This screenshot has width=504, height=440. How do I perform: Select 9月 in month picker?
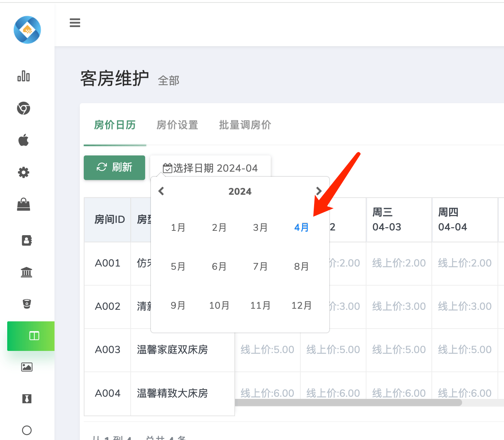pyautogui.click(x=178, y=305)
